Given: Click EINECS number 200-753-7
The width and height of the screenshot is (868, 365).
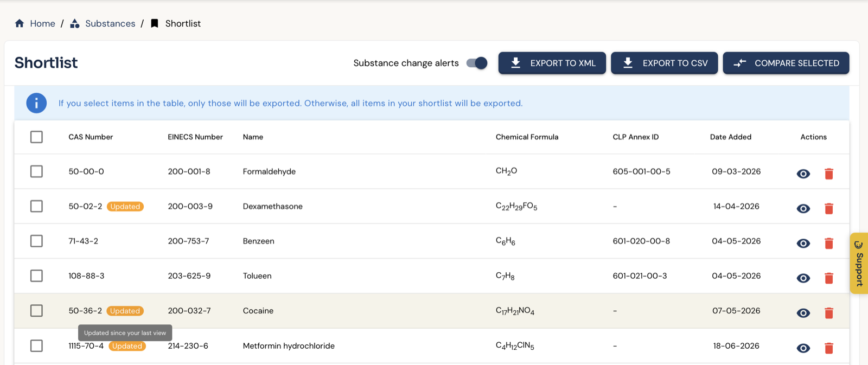Looking at the screenshot, I should pyautogui.click(x=188, y=241).
